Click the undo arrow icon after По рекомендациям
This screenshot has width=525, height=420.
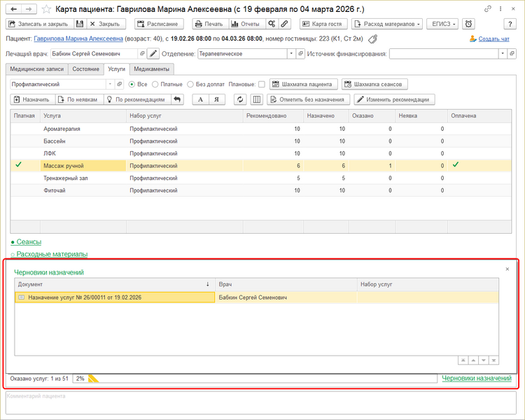coord(177,99)
